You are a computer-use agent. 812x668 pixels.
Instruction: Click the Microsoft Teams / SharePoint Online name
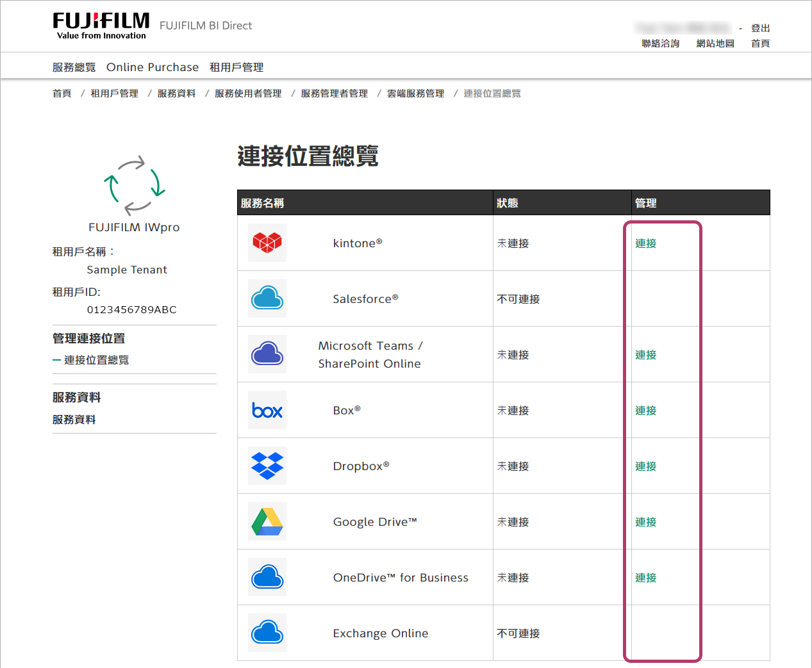pyautogui.click(x=370, y=355)
